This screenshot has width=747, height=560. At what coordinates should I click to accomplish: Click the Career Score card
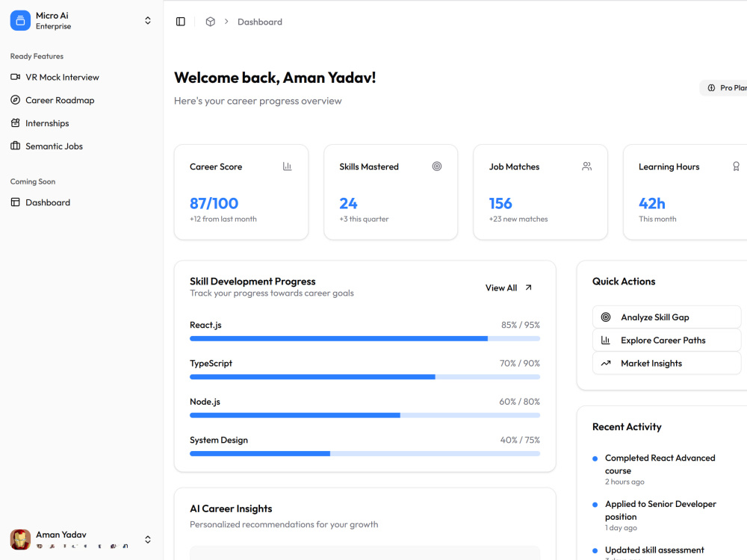click(x=241, y=193)
